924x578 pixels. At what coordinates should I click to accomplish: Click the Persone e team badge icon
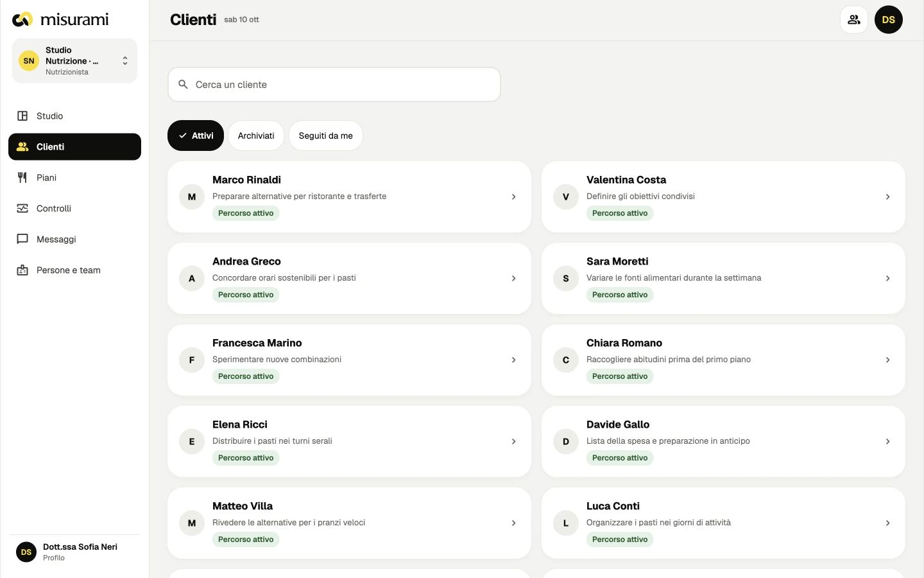(x=22, y=270)
